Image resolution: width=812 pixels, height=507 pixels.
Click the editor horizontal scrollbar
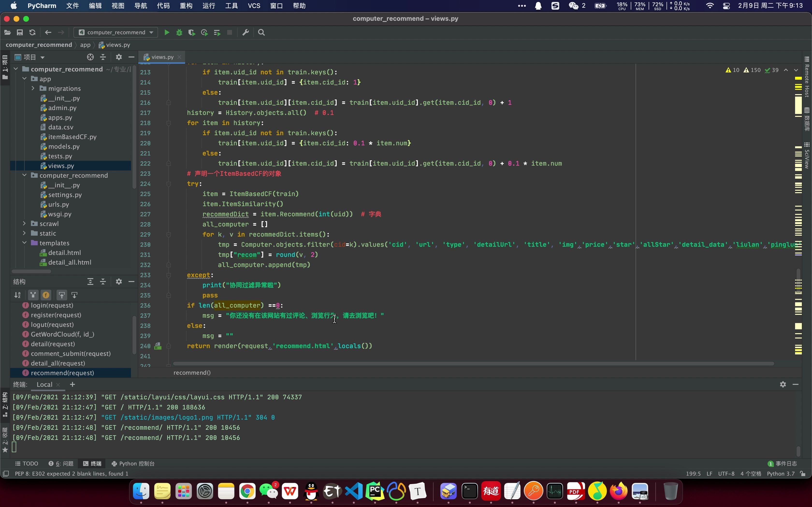(x=473, y=364)
